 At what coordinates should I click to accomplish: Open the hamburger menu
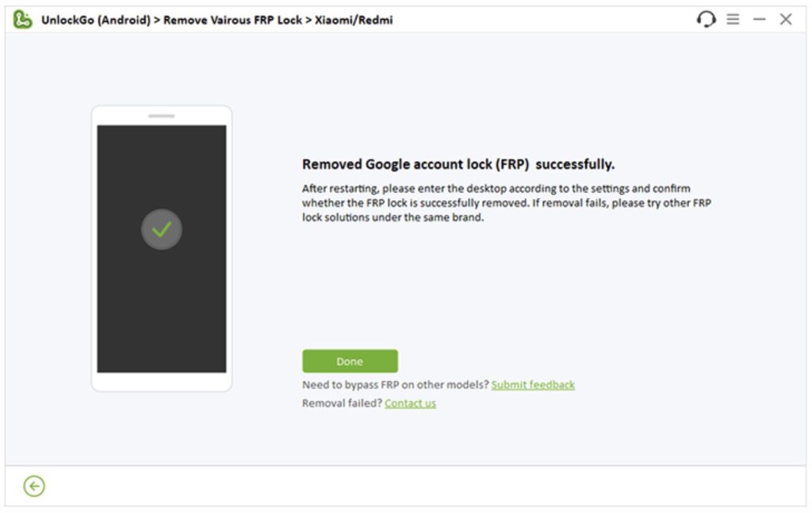pyautogui.click(x=733, y=19)
